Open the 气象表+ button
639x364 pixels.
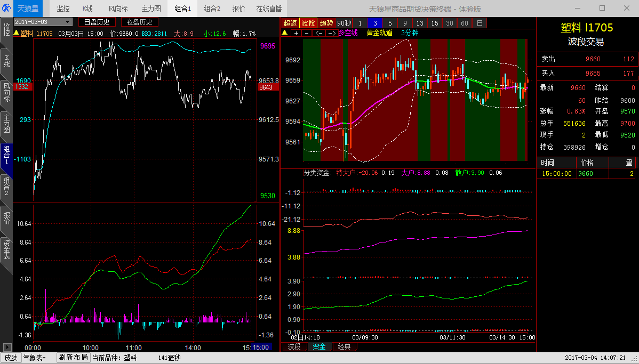[x=35, y=358]
